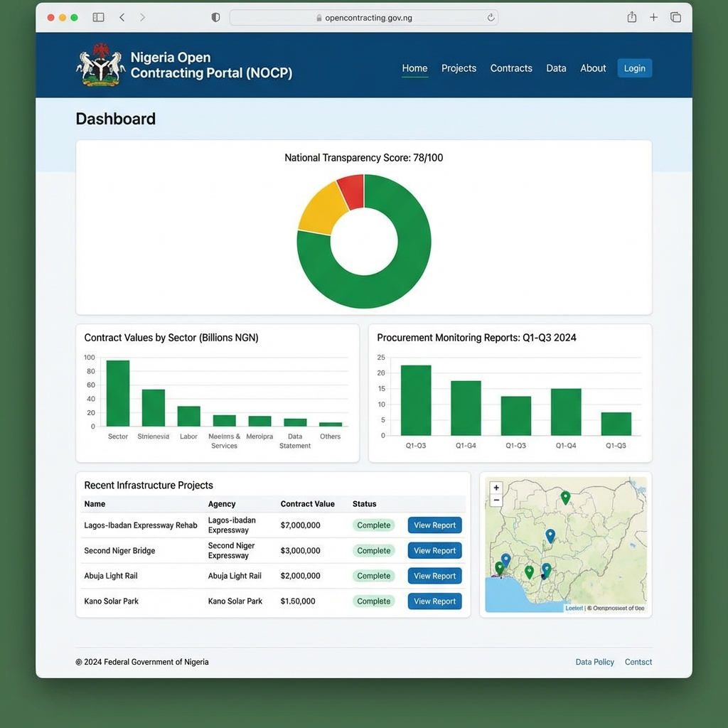Open a new browser tab
The image size is (728, 728).
coord(653,17)
